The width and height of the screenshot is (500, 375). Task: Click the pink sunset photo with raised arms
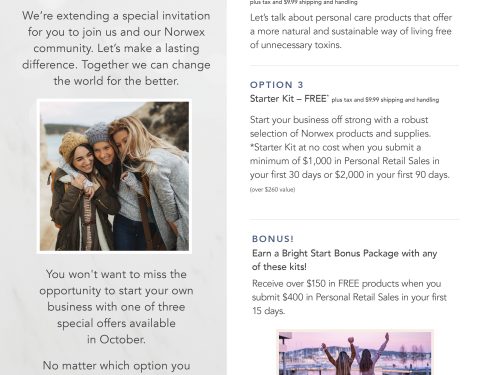[x=355, y=353]
